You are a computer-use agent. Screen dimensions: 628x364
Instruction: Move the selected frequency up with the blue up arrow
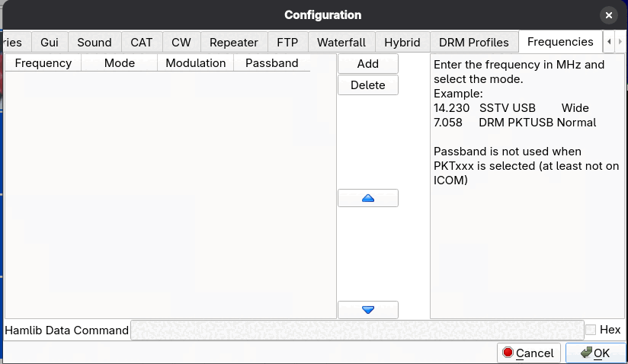[367, 198]
